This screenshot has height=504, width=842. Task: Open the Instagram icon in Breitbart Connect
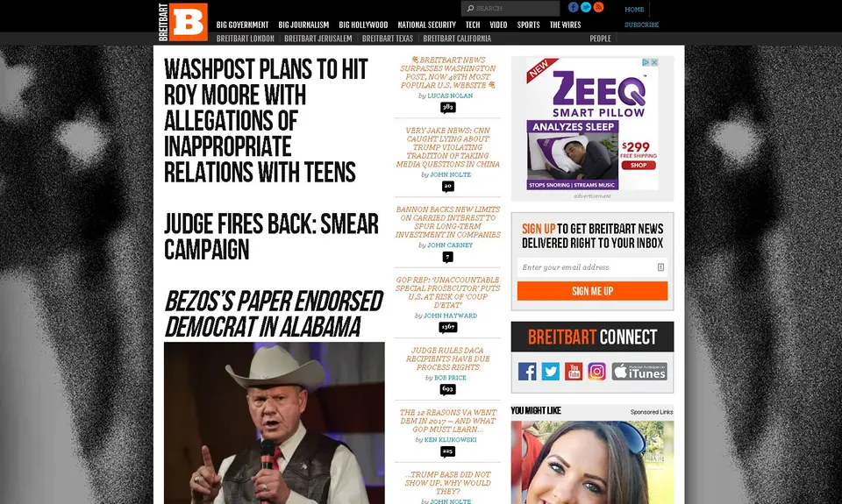(x=596, y=372)
